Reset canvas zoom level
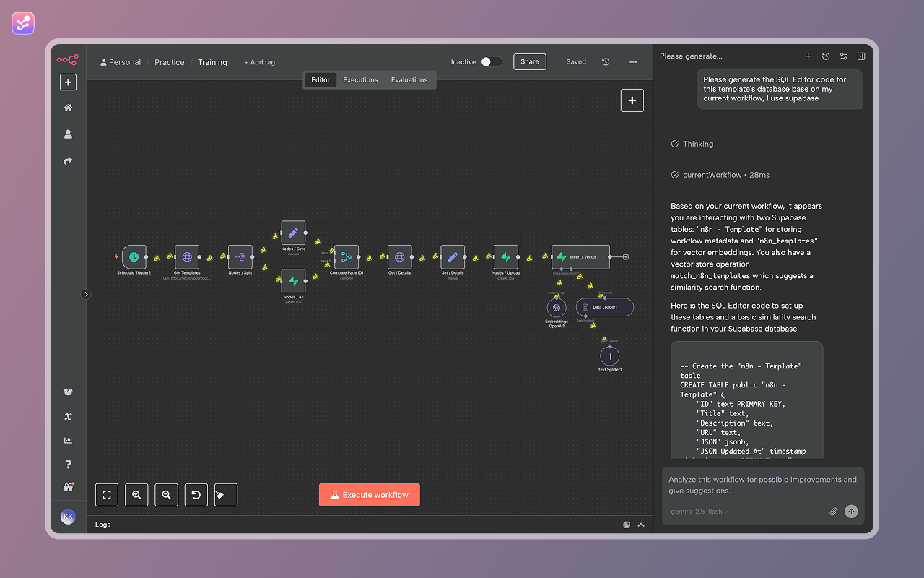Image resolution: width=924 pixels, height=578 pixels. [x=196, y=495]
